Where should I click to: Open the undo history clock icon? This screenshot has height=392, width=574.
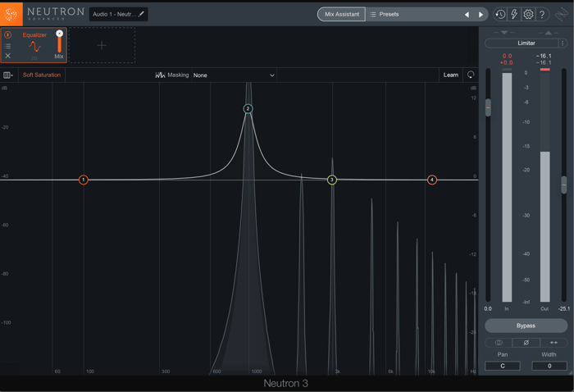point(500,14)
